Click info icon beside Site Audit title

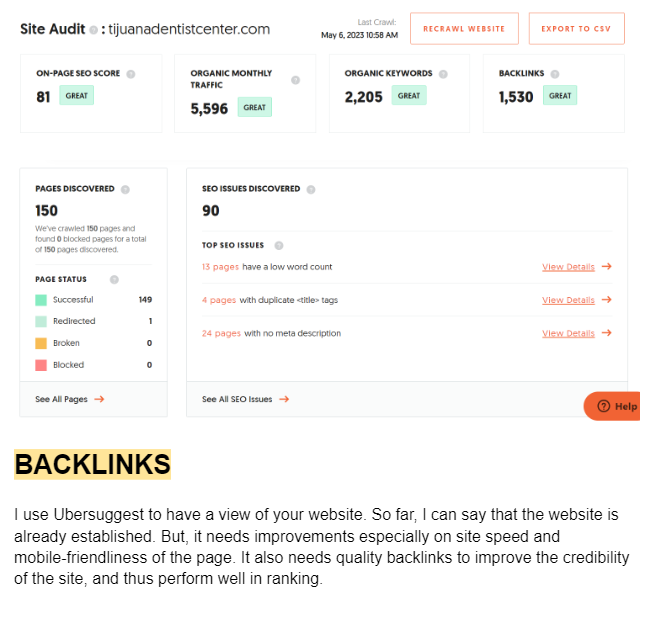pyautogui.click(x=93, y=30)
